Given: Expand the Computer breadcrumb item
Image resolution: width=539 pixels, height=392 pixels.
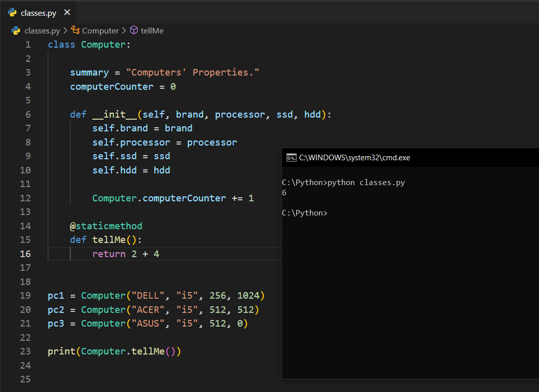Looking at the screenshot, I should click(100, 30).
